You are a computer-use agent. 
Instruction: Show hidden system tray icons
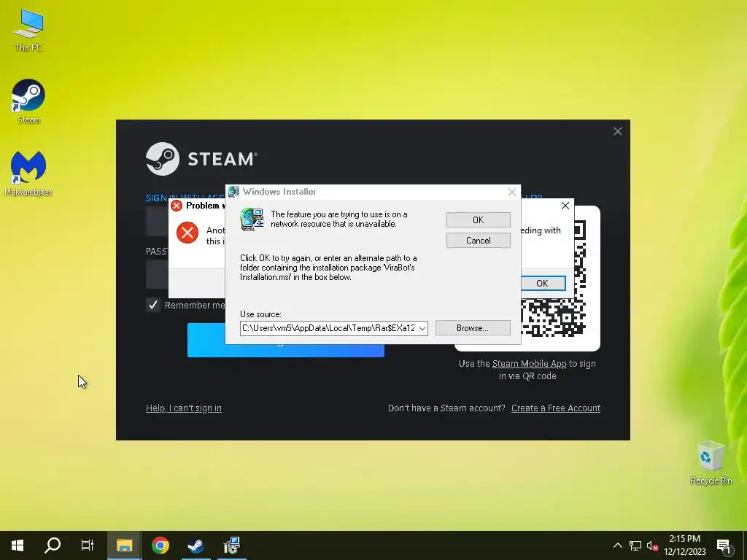pyautogui.click(x=617, y=545)
